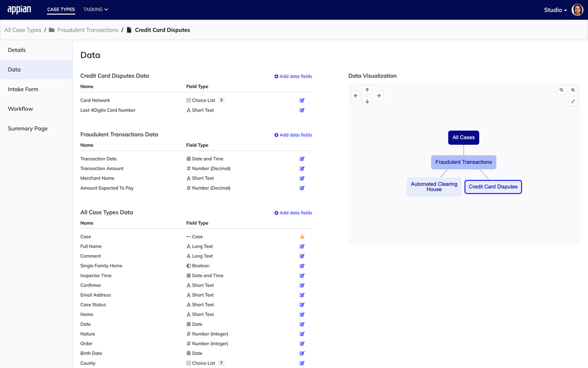Image resolution: width=588 pixels, height=368 pixels.
Task: Zoom out the data visualization
Action: pos(562,90)
